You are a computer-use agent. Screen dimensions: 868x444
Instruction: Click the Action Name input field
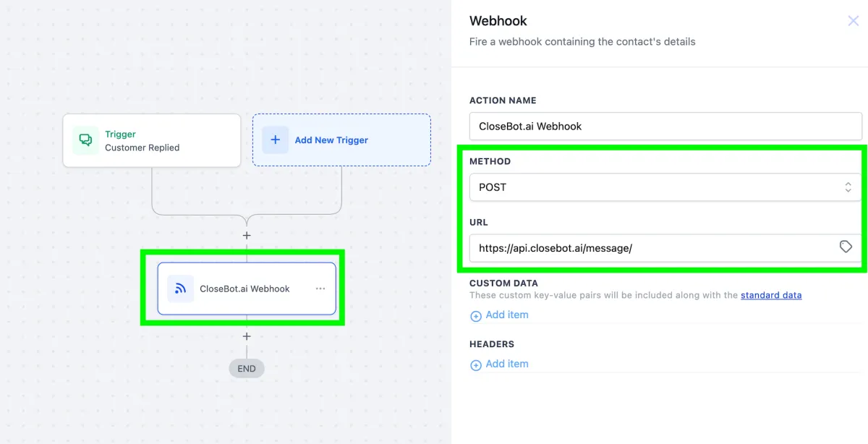665,126
